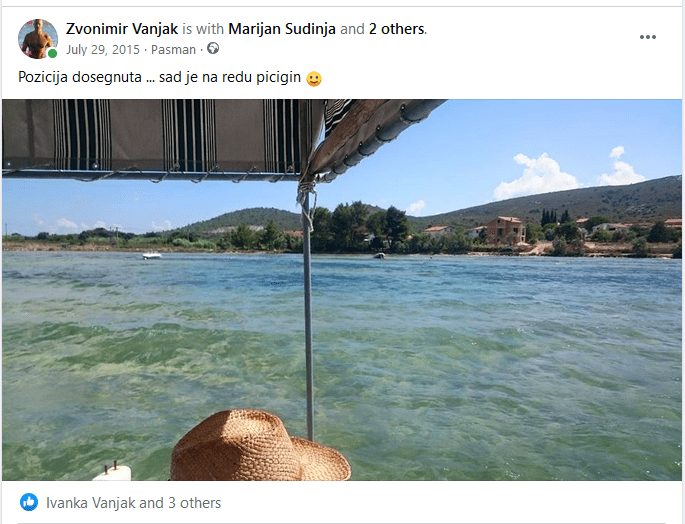Click Zvonimir Vanjak's profile picture

pos(38,38)
